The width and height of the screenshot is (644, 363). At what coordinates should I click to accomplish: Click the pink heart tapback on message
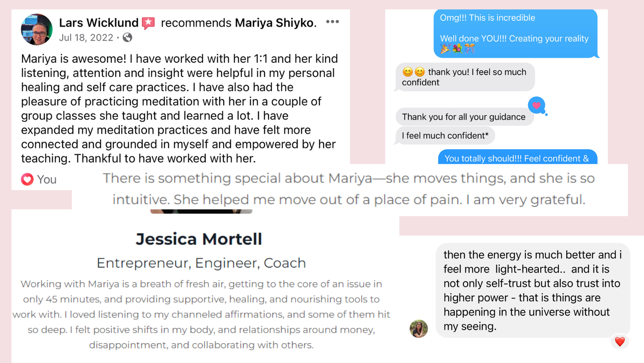[x=537, y=105]
